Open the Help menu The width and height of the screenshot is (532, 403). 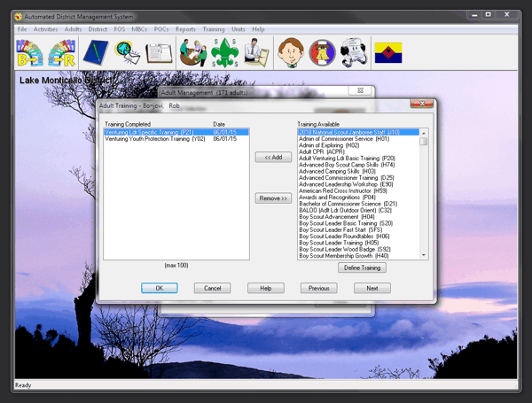pyautogui.click(x=258, y=29)
